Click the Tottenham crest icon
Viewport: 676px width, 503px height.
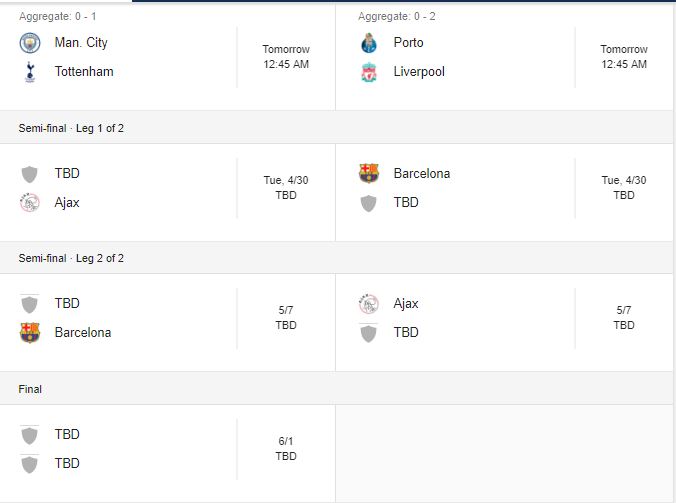[29, 72]
